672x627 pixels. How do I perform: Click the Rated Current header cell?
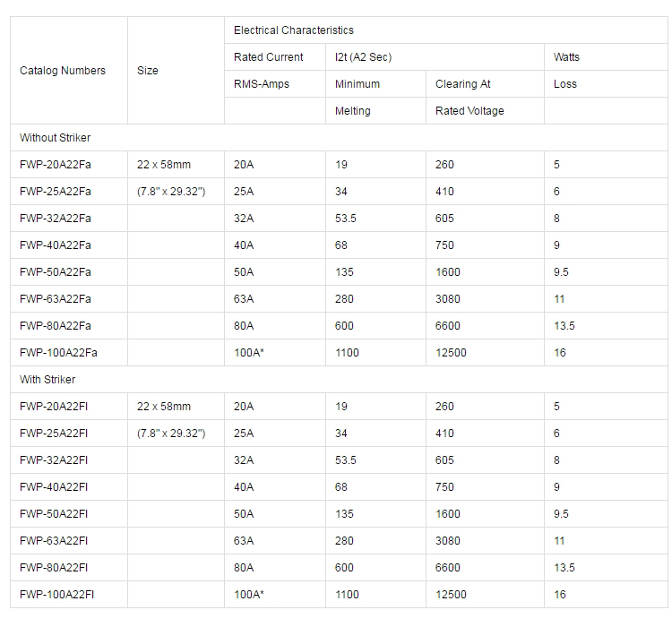[269, 57]
